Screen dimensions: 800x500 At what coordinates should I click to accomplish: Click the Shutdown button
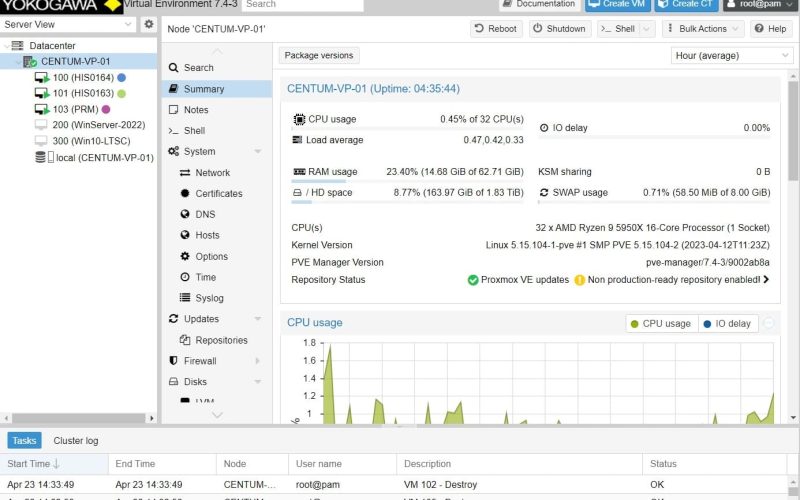[560, 29]
